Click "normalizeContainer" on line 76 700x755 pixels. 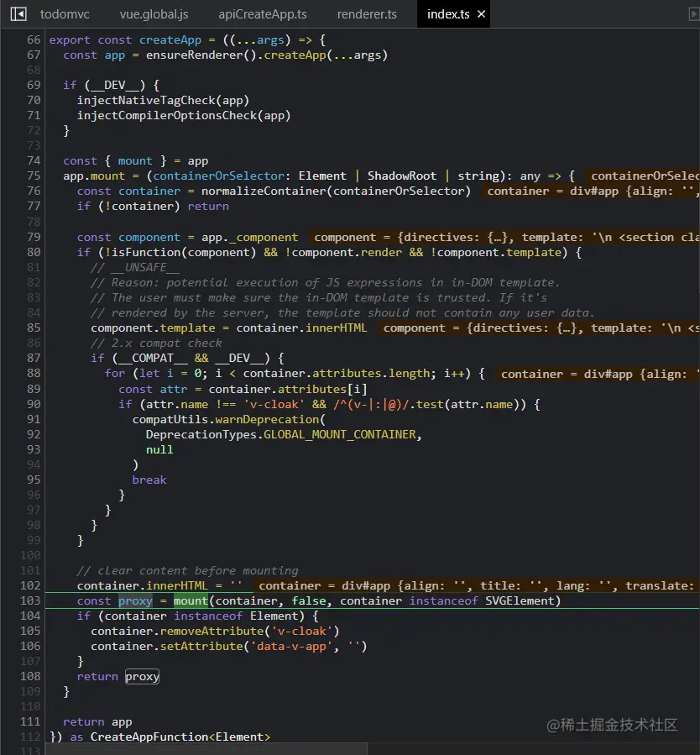tap(264, 191)
